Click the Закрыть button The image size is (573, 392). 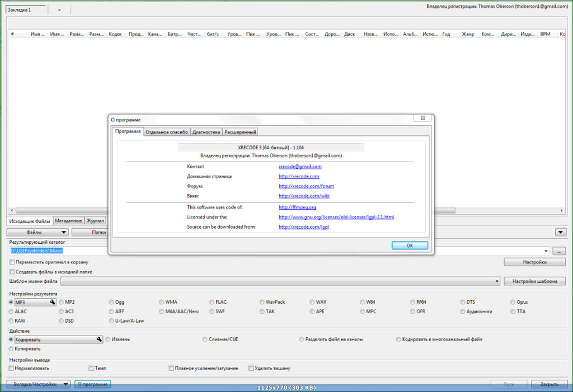[x=549, y=384]
